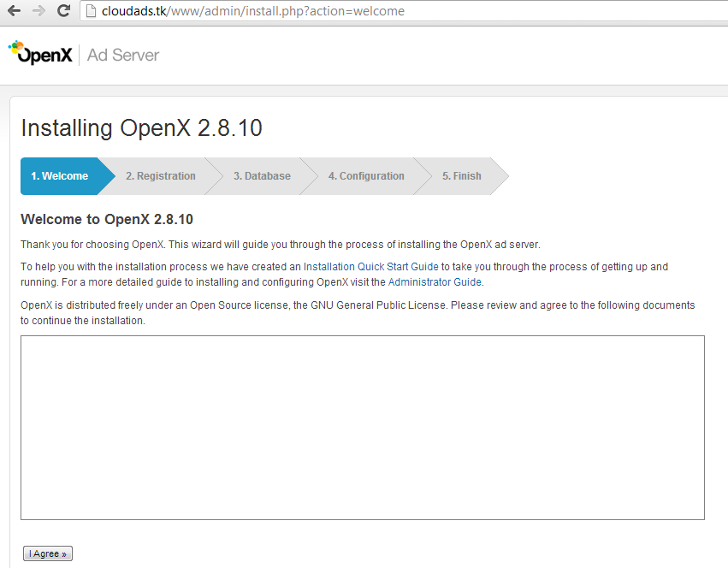This screenshot has width=728, height=568.
Task: Select the 3. Database step
Action: (x=262, y=176)
